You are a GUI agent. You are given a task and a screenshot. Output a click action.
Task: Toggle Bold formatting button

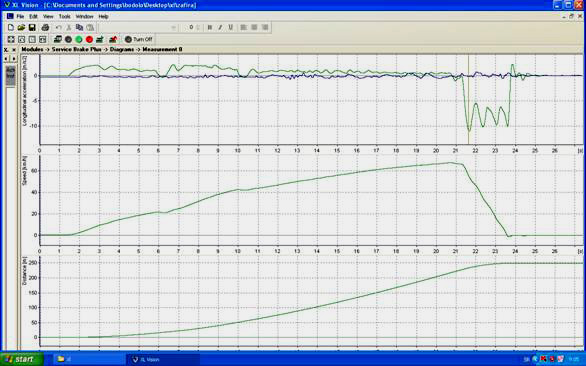click(210, 27)
